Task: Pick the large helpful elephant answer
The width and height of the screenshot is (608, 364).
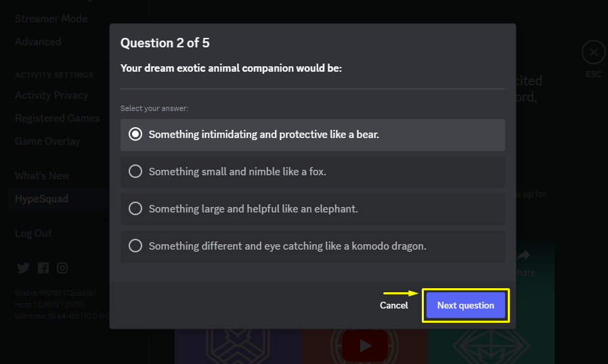Action: (x=313, y=209)
